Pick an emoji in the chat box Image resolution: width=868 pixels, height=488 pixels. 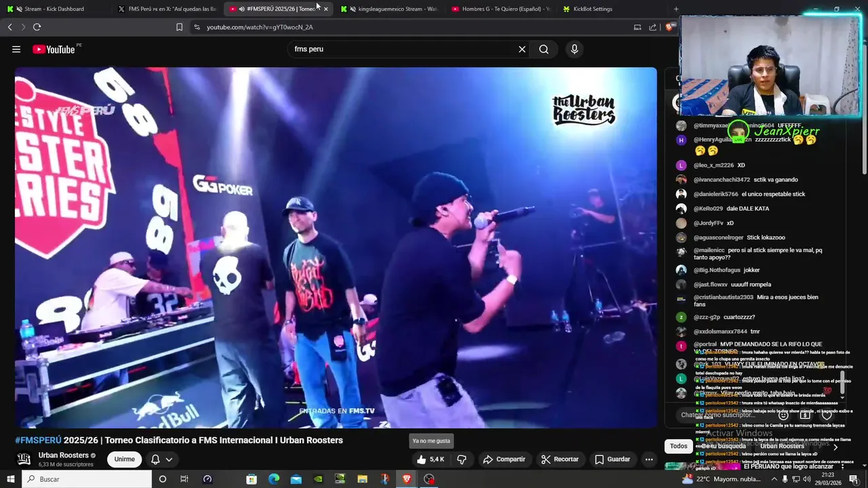point(783,415)
